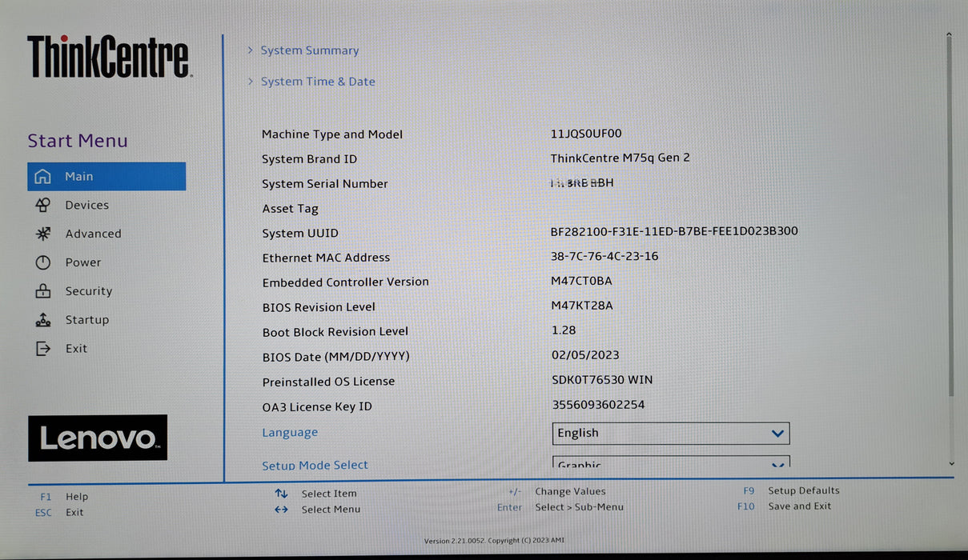Image resolution: width=968 pixels, height=560 pixels.
Task: Click BIOS Revision Level M47KT28A
Action: point(582,306)
